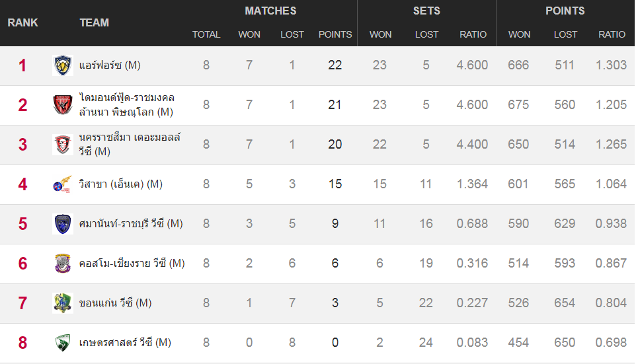Click the แอร์ฟอร์ซ team logo in rank 1
The image size is (638, 364).
click(63, 65)
